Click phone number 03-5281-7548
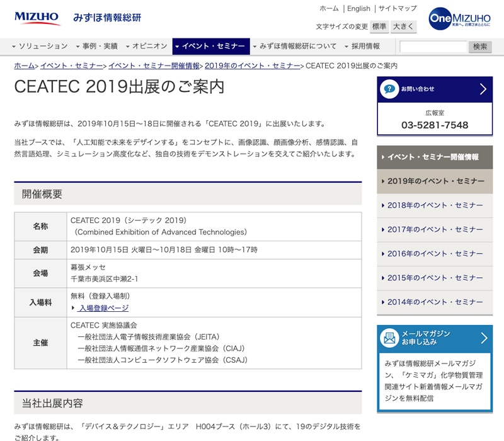 (435, 125)
